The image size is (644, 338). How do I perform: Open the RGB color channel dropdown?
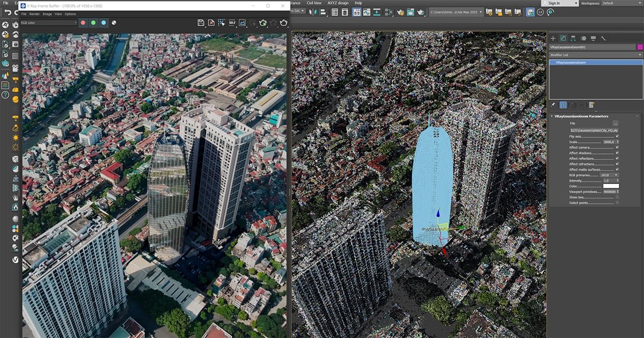tap(48, 23)
